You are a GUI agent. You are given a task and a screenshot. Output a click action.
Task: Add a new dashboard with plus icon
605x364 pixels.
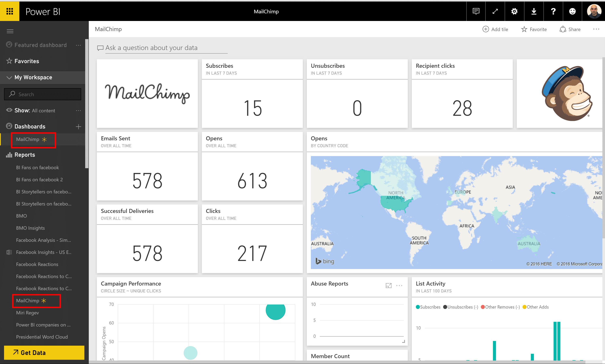(x=79, y=127)
